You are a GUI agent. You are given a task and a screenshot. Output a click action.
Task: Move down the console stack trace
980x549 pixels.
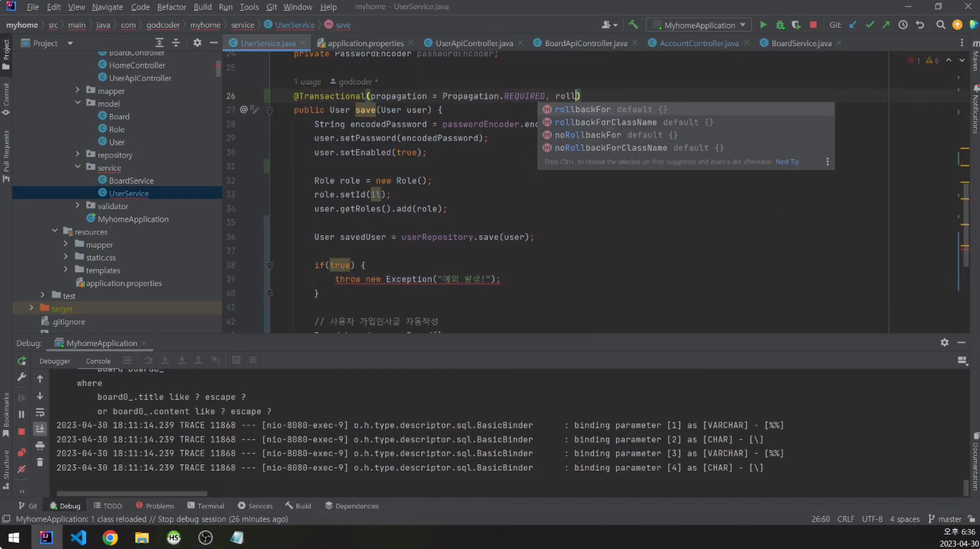pos(40,395)
